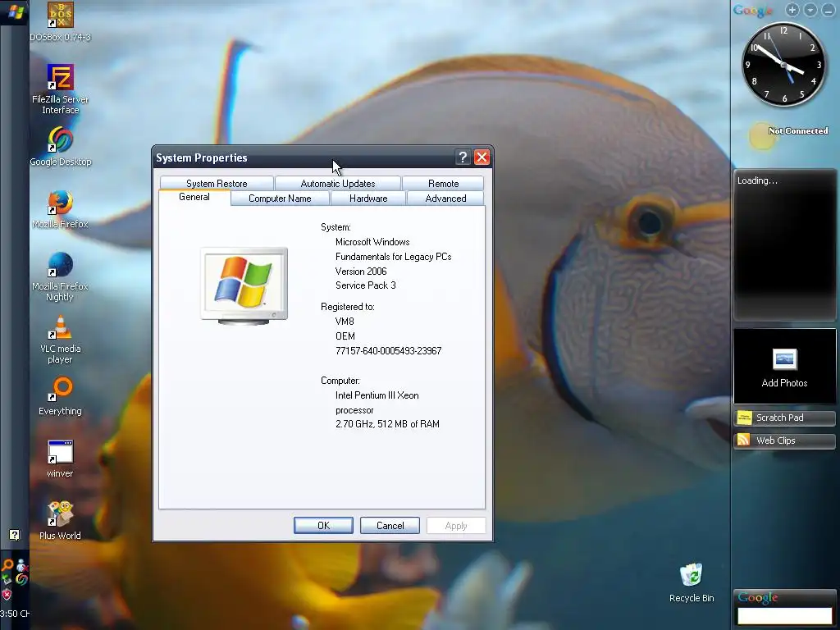
Task: Click the Add gadgets plus button in sidebar
Action: point(792,10)
